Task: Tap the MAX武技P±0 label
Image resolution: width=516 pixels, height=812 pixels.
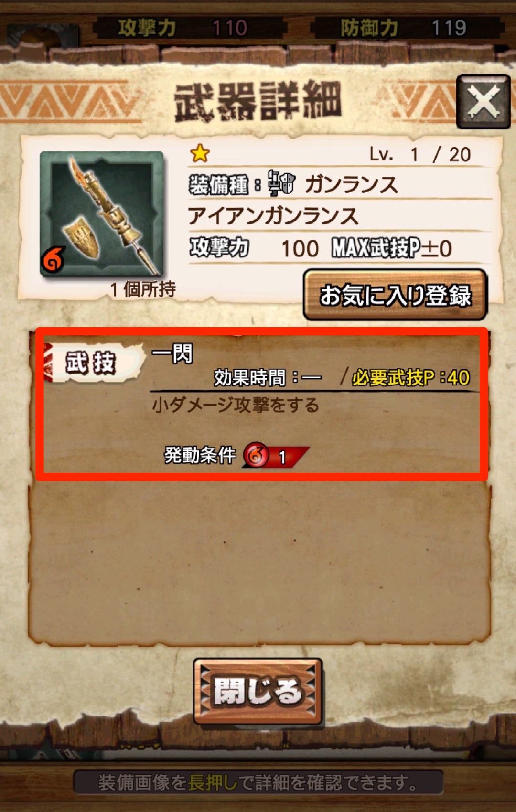Action: point(392,248)
